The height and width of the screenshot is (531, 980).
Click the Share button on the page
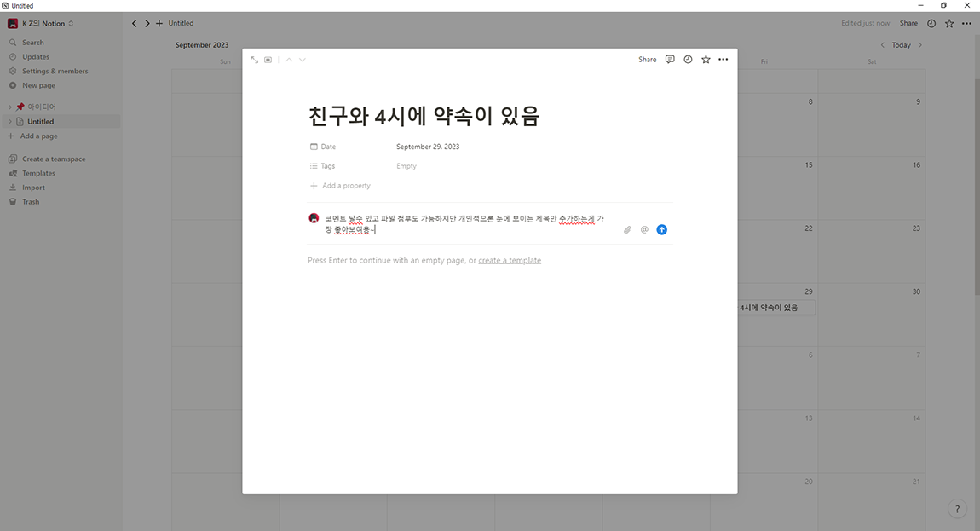pos(647,59)
